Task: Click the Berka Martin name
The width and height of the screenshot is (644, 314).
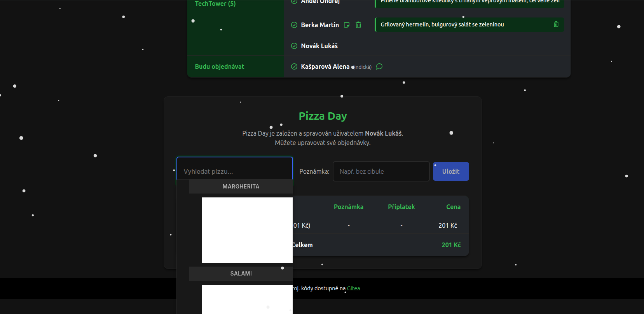Action: pyautogui.click(x=320, y=25)
